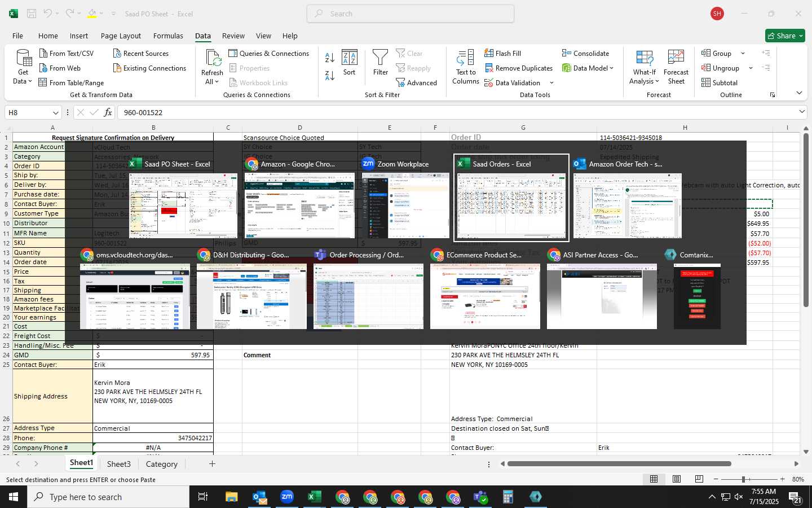Open the Formulas tab
812x508 pixels.
168,36
